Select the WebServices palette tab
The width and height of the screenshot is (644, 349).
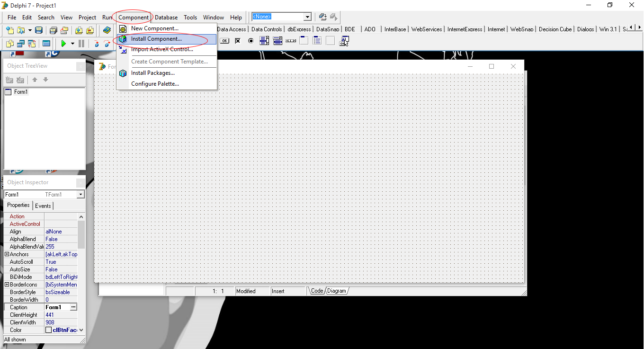pos(427,29)
